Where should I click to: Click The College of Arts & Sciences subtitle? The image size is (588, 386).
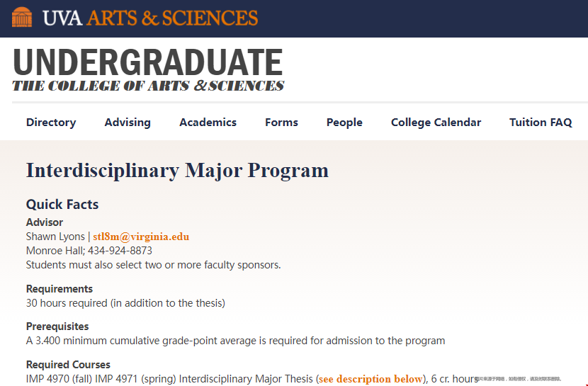[148, 86]
